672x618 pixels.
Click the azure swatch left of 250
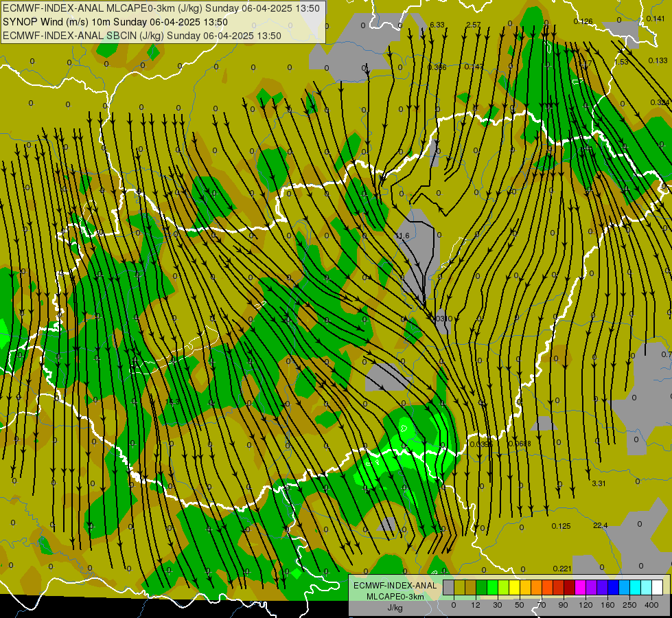(625, 587)
